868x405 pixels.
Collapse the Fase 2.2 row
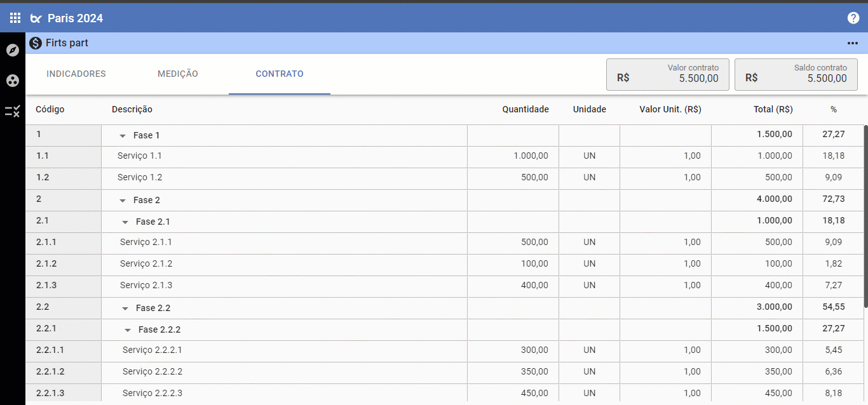tap(125, 309)
